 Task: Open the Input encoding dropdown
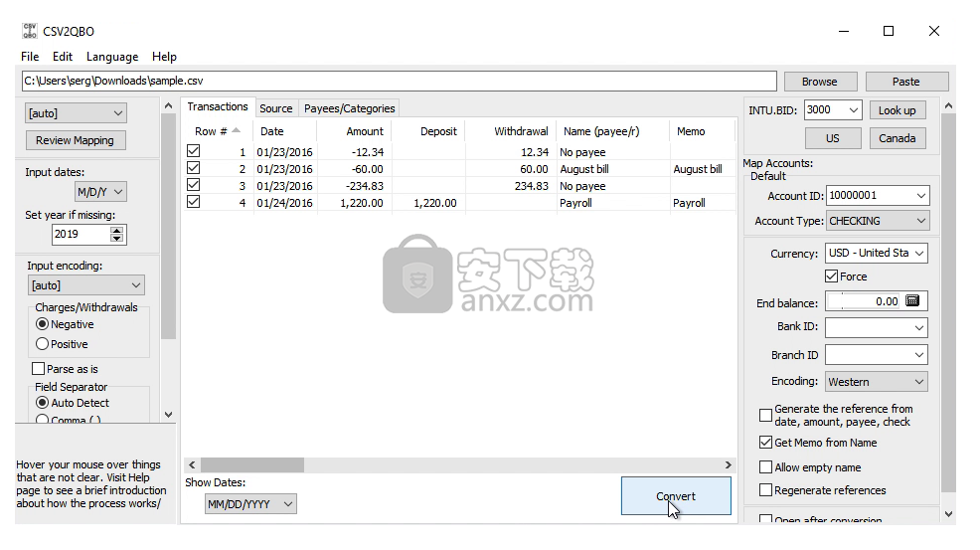[x=86, y=285]
